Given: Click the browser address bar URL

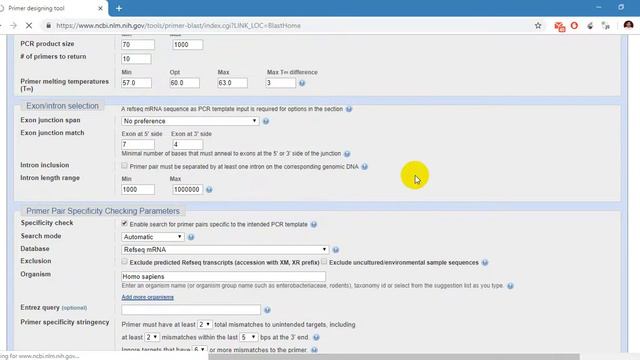Looking at the screenshot, I should click(x=178, y=26).
